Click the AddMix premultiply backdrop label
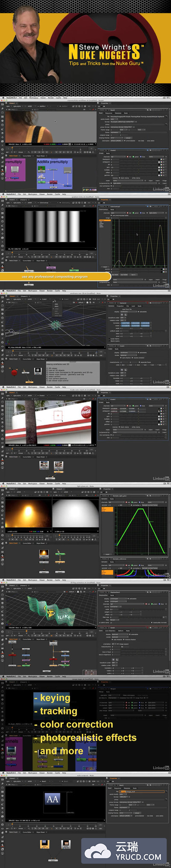Screen dimensions: 171x868 pos(53,162)
